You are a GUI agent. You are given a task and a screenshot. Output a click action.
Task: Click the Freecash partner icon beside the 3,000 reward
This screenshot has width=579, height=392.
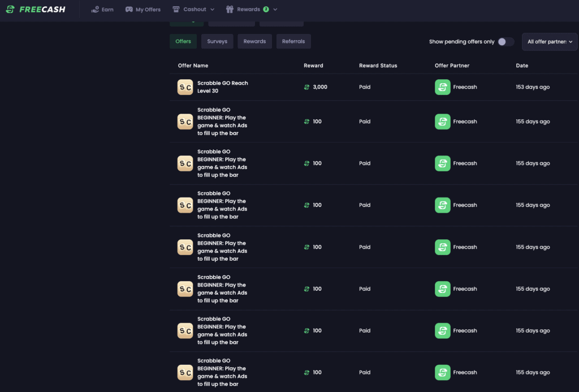(x=442, y=87)
